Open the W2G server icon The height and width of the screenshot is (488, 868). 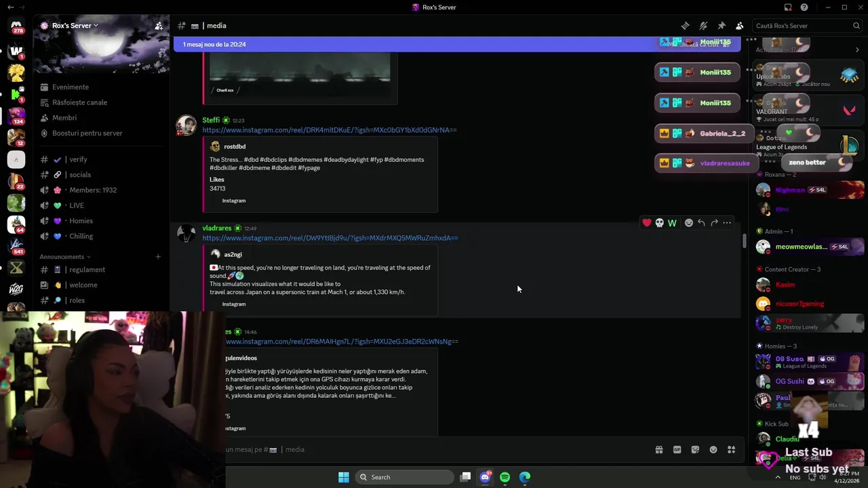coord(16,289)
